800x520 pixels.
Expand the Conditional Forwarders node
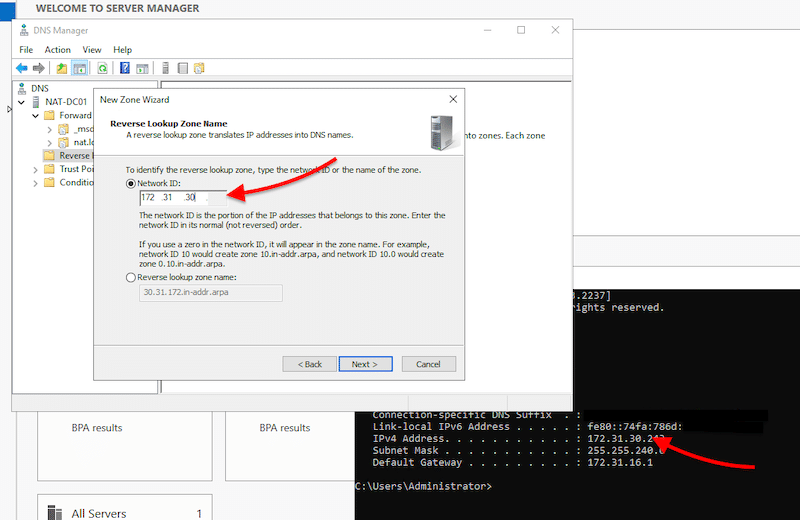click(35, 183)
